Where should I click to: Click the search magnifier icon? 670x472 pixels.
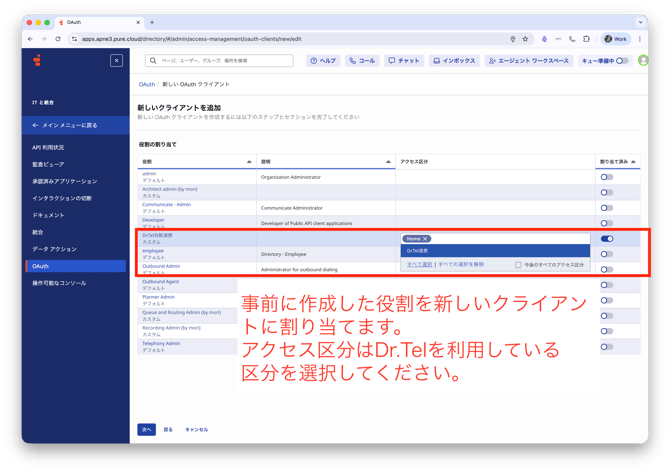tap(153, 61)
